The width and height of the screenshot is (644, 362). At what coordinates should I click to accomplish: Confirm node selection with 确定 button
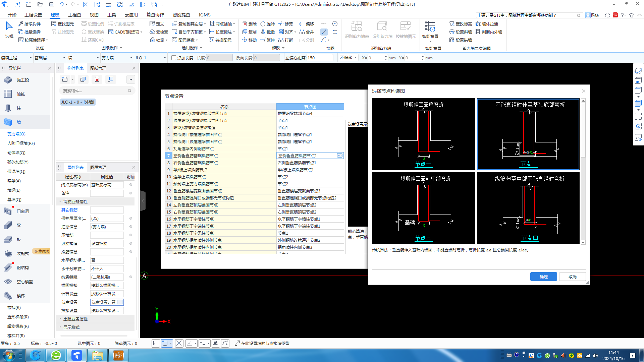coord(543,277)
